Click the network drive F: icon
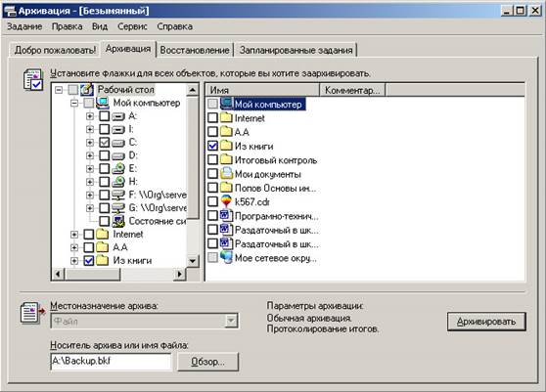 point(118,195)
